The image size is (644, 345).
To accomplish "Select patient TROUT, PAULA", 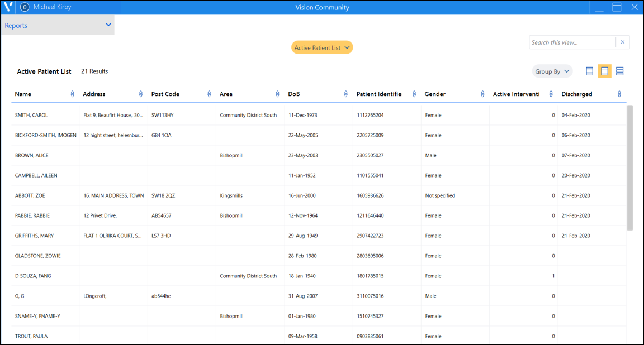I will (x=31, y=337).
